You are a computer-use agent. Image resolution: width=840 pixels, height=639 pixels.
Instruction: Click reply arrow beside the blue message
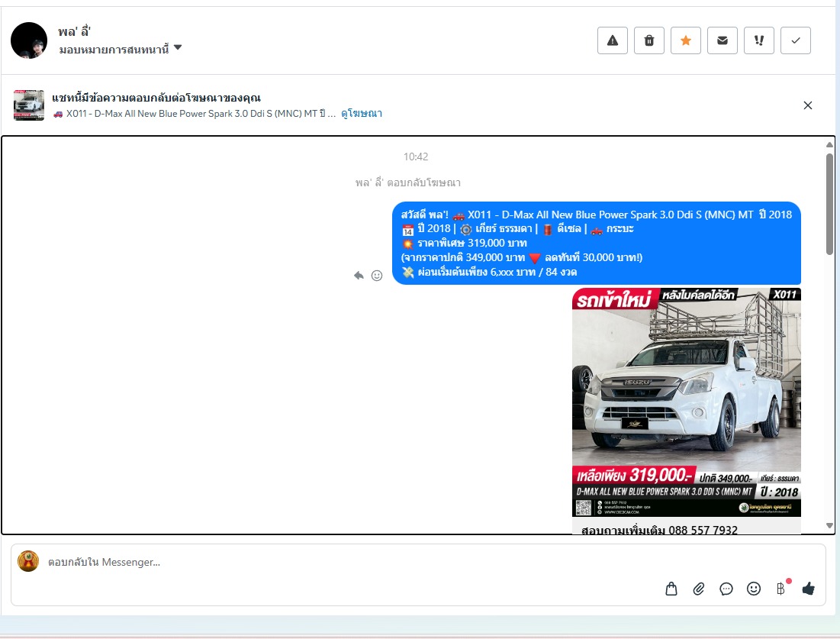pos(359,276)
